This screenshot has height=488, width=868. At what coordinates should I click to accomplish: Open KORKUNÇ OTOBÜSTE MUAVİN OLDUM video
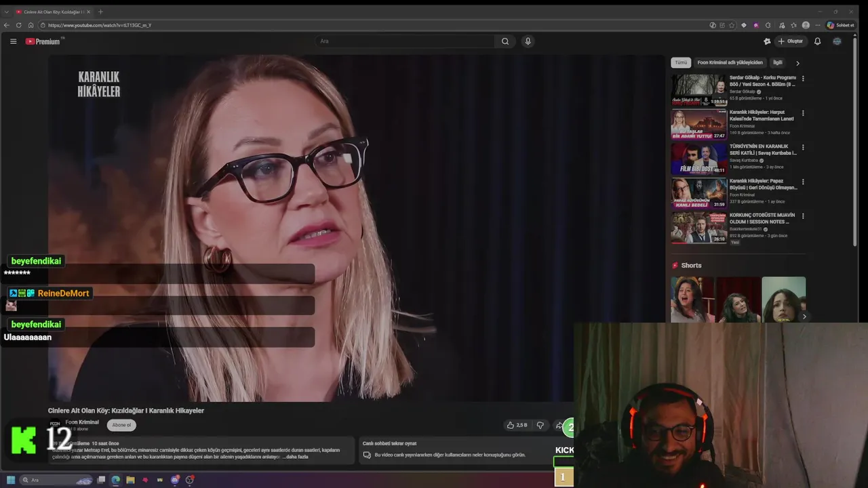763,218
